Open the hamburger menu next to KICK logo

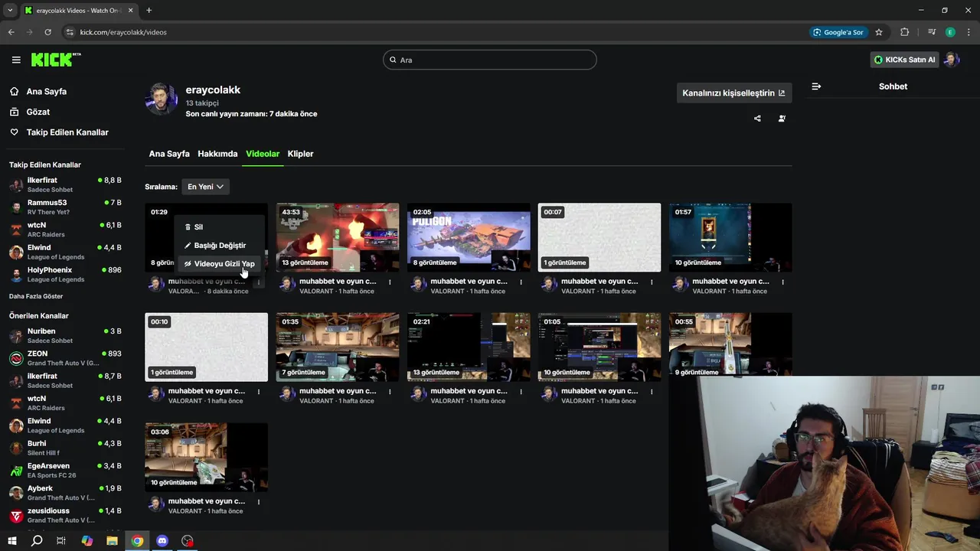pyautogui.click(x=16, y=60)
